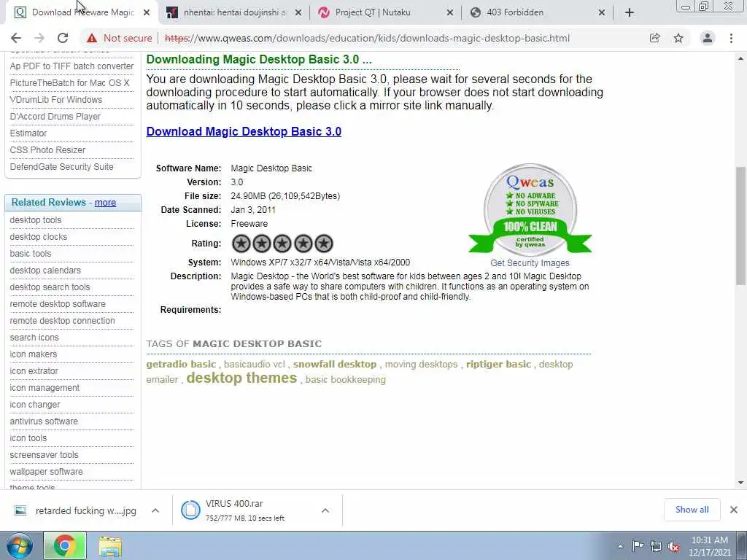This screenshot has height=560, width=747.
Task: Click Download Magic Desktop Basic 3.0 link
Action: (244, 131)
